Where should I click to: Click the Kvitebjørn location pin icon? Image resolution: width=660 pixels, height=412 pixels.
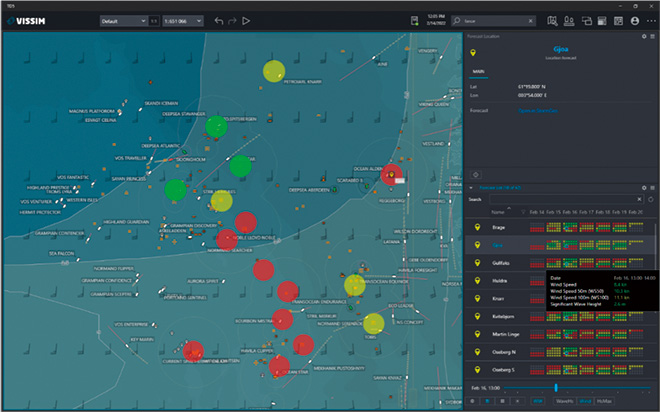[x=477, y=316]
